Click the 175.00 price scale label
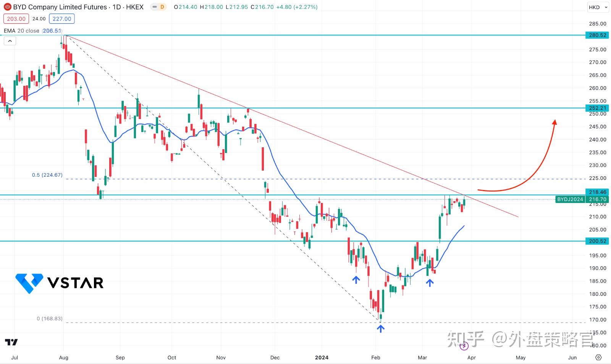611x364 pixels. point(598,307)
